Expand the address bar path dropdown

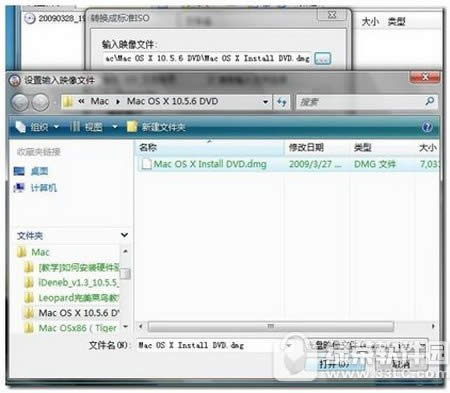click(265, 102)
